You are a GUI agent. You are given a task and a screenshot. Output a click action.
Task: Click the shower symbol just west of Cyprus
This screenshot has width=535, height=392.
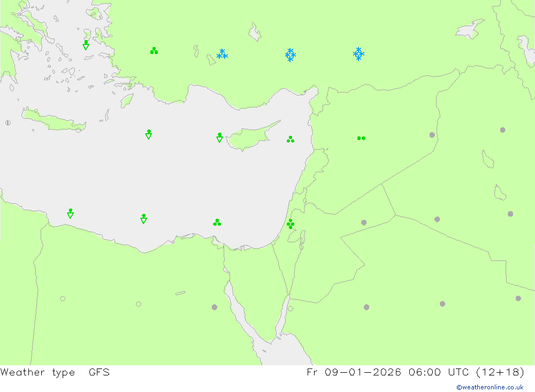point(220,137)
